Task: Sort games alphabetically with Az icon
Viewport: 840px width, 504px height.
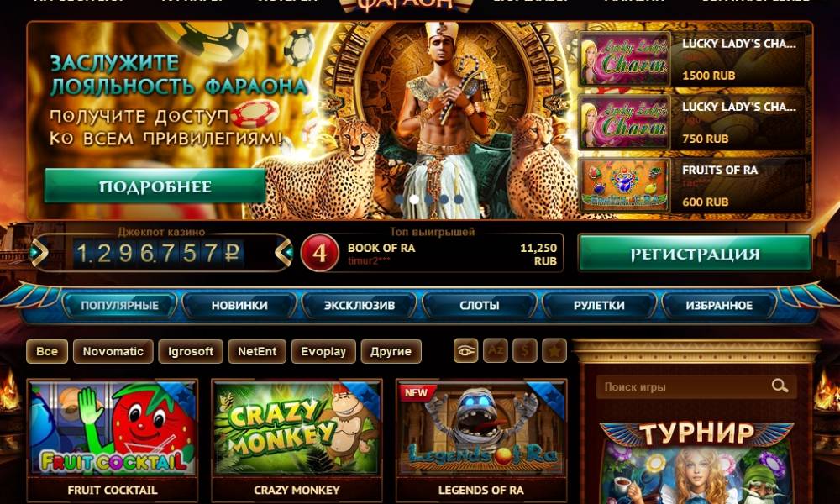Action: click(x=495, y=351)
